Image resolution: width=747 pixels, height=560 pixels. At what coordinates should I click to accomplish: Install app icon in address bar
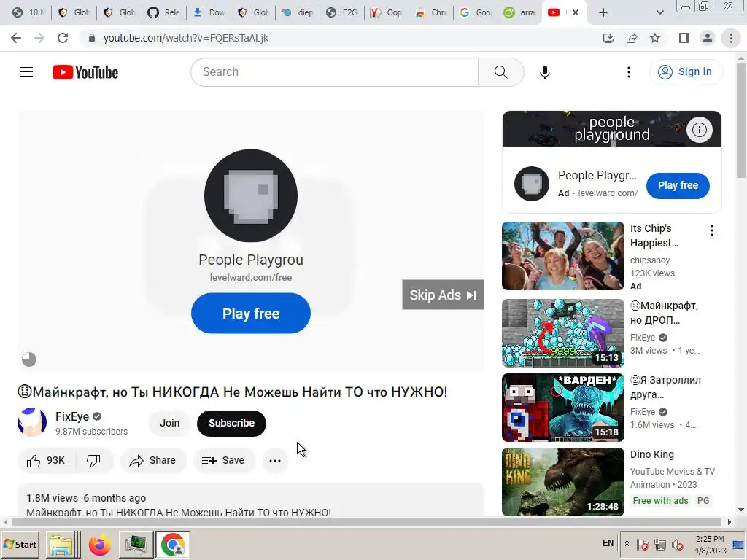[x=608, y=38]
